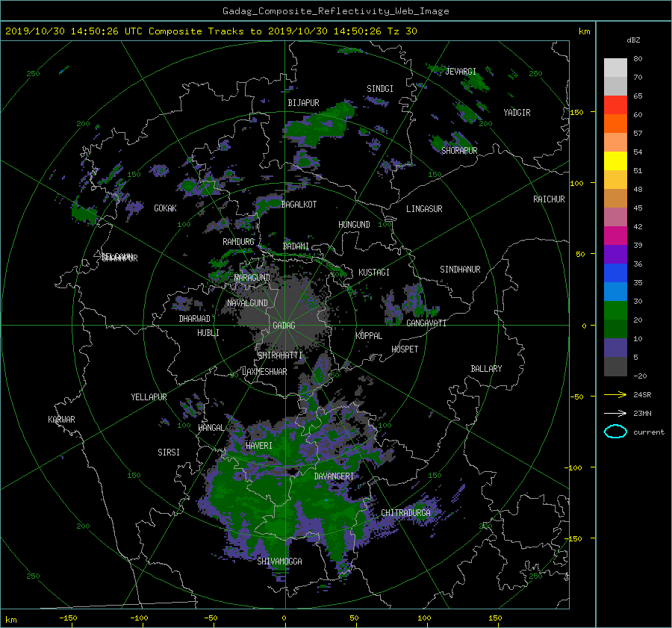Screen dimensions: 672x628
Task: Click the RAMDURG city label
Action: click(x=238, y=242)
